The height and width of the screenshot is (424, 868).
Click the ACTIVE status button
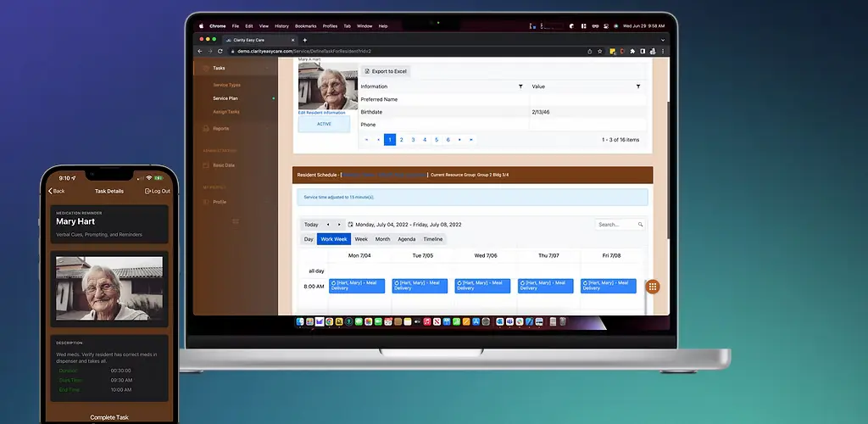[x=324, y=124]
